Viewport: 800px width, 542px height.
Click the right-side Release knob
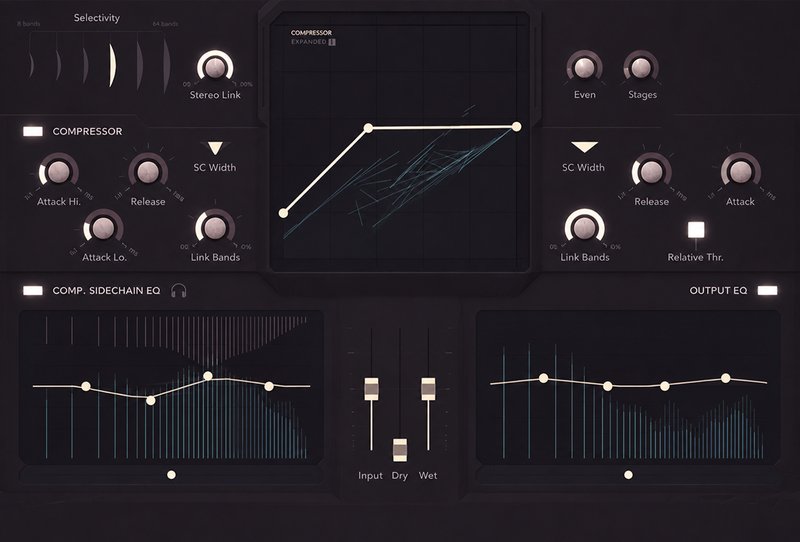(652, 172)
